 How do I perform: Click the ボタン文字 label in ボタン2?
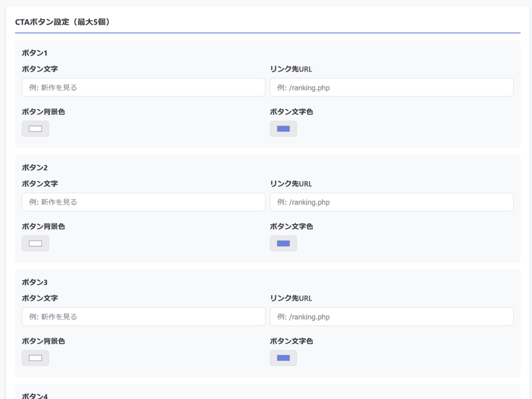39,184
